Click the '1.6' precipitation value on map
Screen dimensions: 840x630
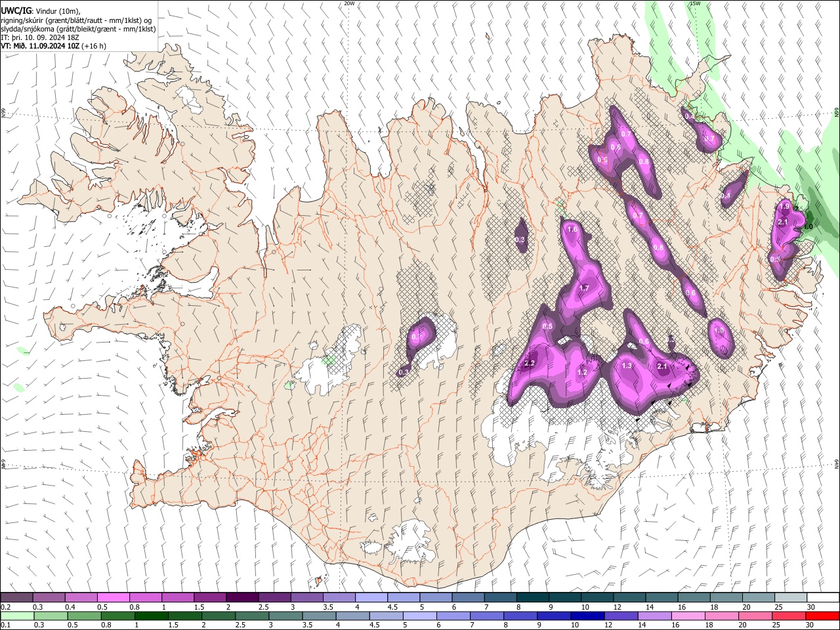tap(572, 229)
